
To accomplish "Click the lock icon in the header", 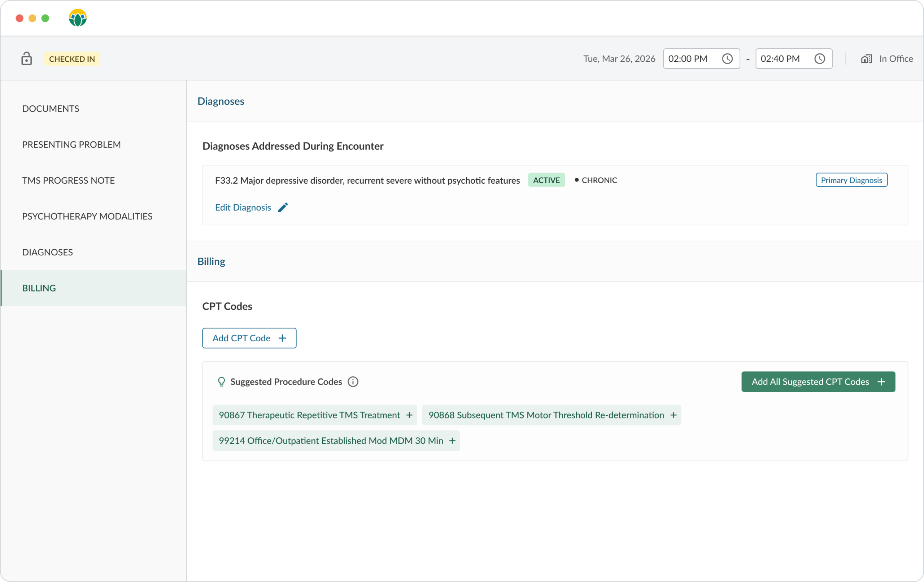I will coord(26,58).
